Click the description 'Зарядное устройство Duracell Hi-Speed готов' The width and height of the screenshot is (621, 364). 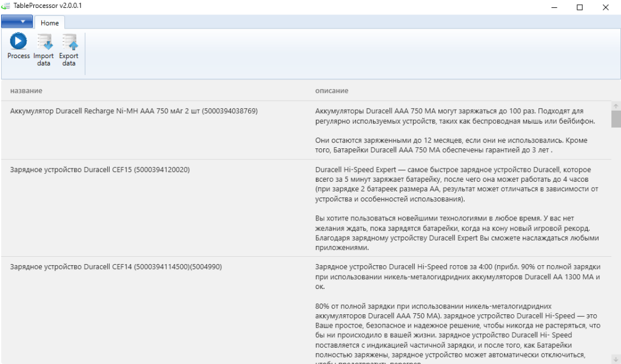pos(458,313)
